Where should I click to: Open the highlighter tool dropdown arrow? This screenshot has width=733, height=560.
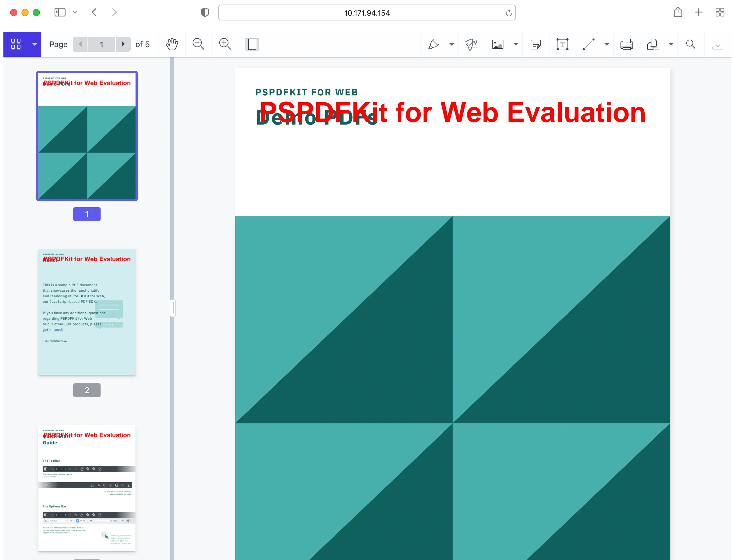coord(451,44)
